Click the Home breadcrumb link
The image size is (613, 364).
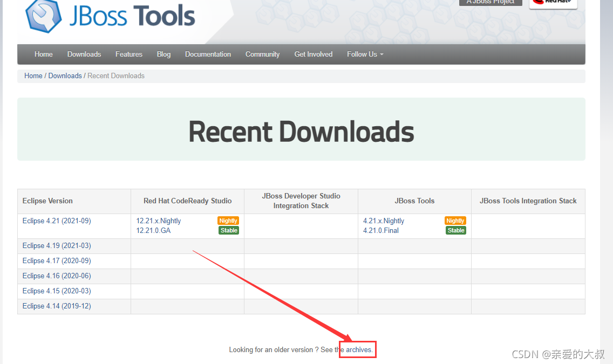point(33,76)
